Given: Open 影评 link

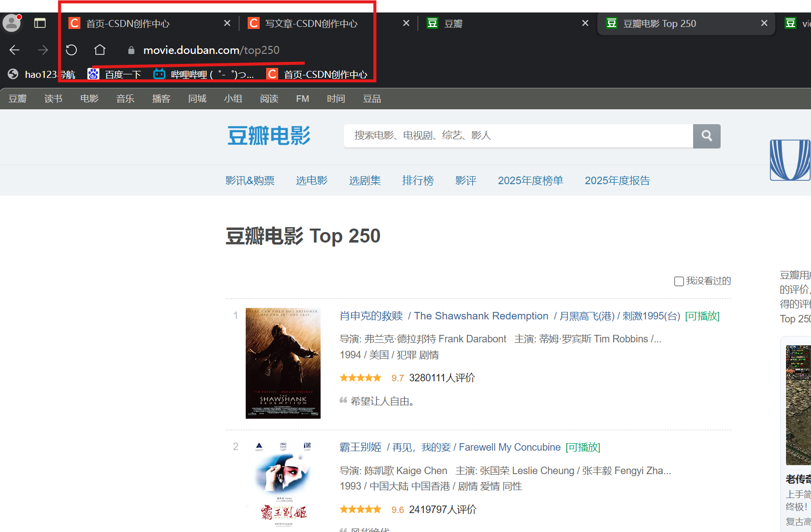Looking at the screenshot, I should click(x=466, y=181).
